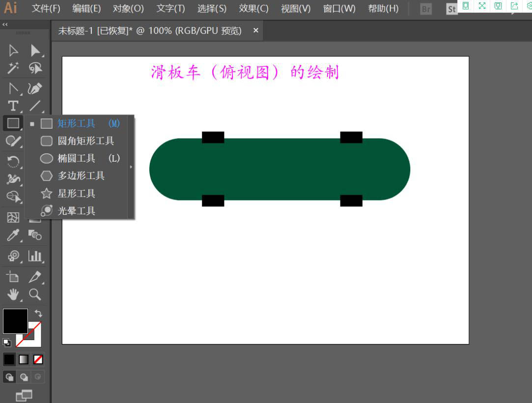Open the 视图(V) menu

pyautogui.click(x=296, y=8)
